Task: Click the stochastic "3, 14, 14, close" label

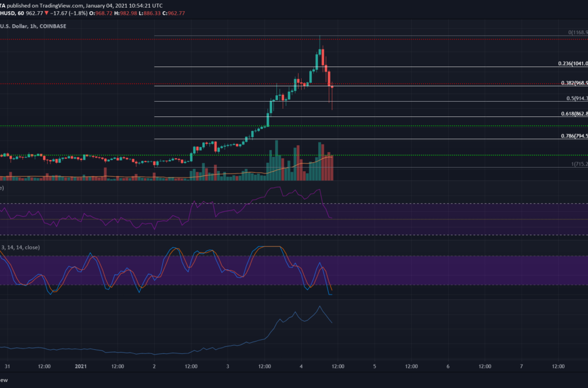Action: tap(20, 247)
